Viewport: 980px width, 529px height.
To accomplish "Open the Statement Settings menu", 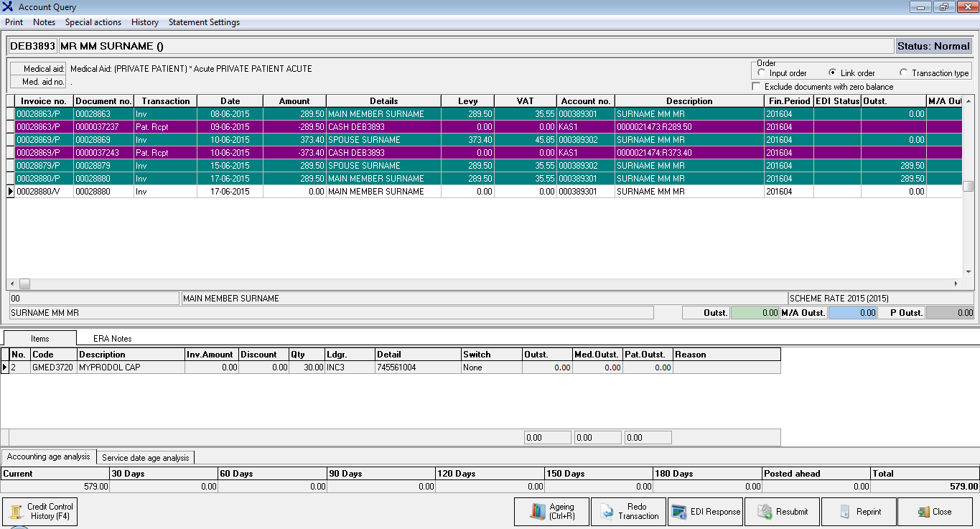I will (204, 22).
